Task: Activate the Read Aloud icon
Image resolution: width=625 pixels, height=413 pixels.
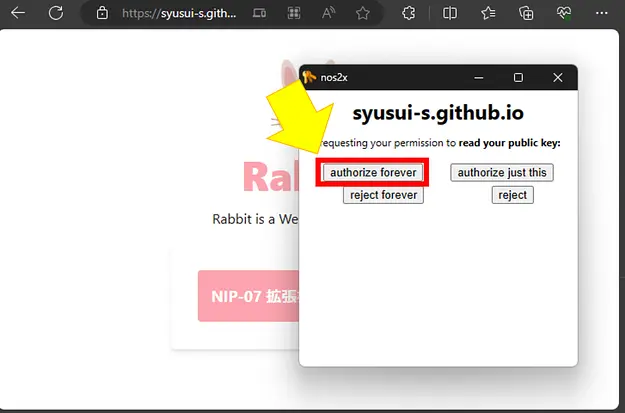Action: [x=329, y=13]
